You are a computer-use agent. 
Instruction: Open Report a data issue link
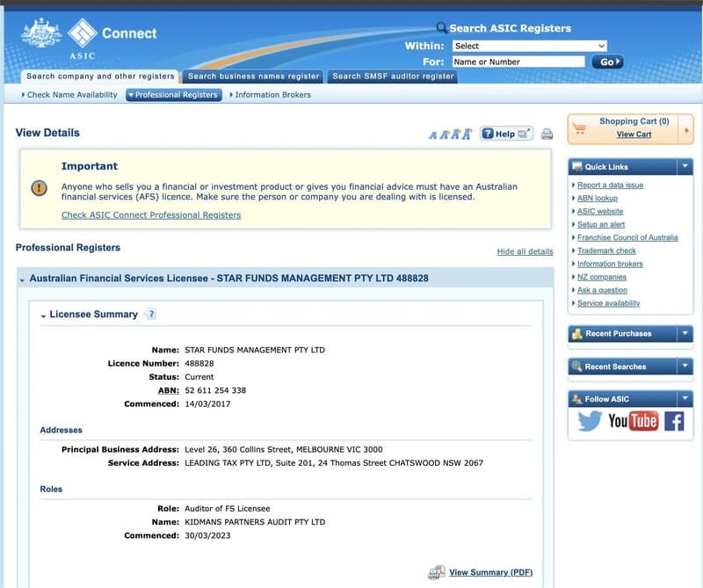click(610, 185)
